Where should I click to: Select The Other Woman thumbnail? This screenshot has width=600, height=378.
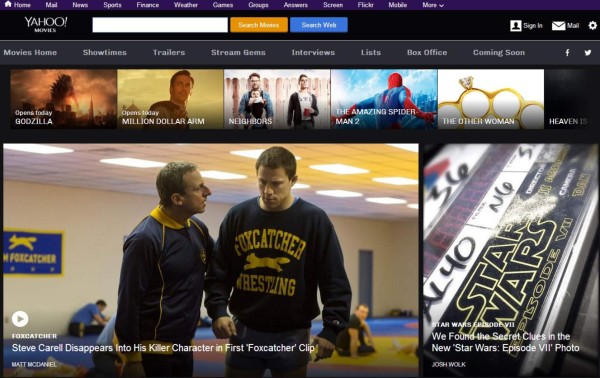[491, 99]
